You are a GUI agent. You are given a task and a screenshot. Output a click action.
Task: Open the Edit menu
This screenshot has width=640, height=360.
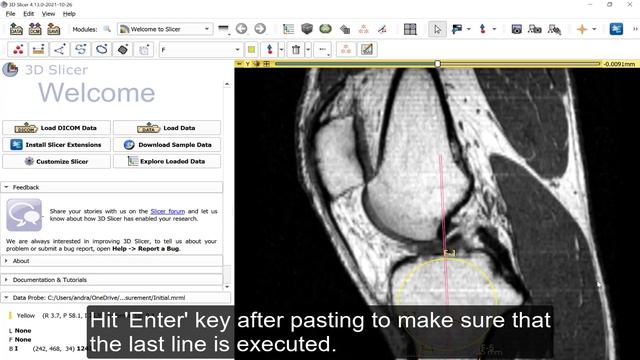[29, 13]
